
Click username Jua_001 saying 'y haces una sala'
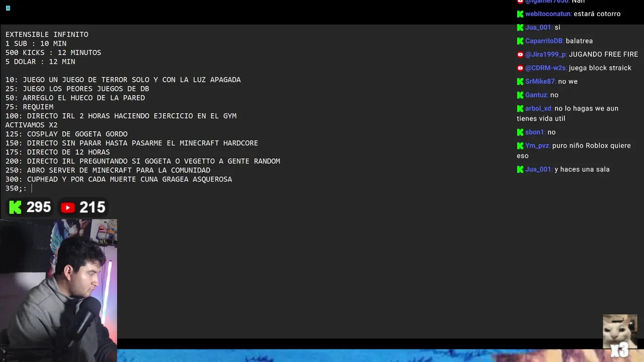click(539, 170)
